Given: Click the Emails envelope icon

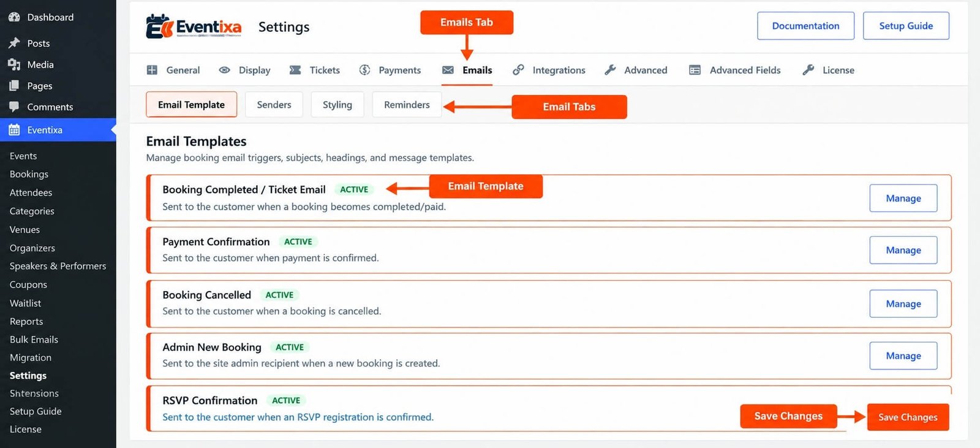Looking at the screenshot, I should 448,70.
